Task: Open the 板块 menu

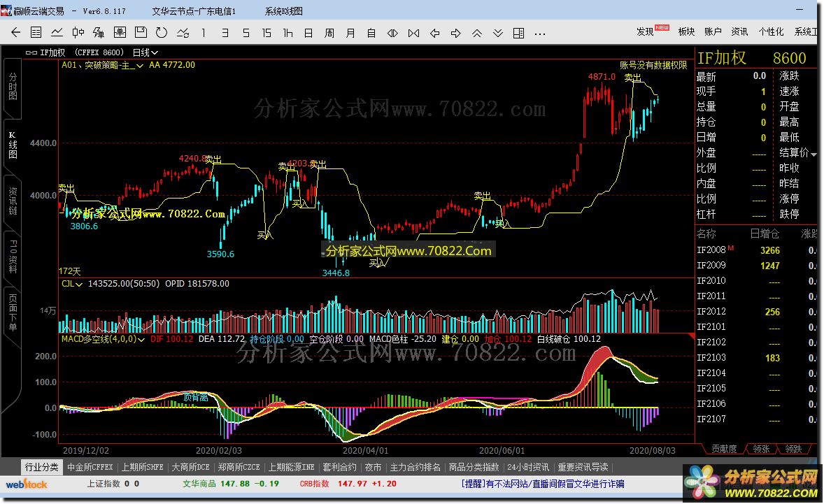Action: tap(686, 31)
